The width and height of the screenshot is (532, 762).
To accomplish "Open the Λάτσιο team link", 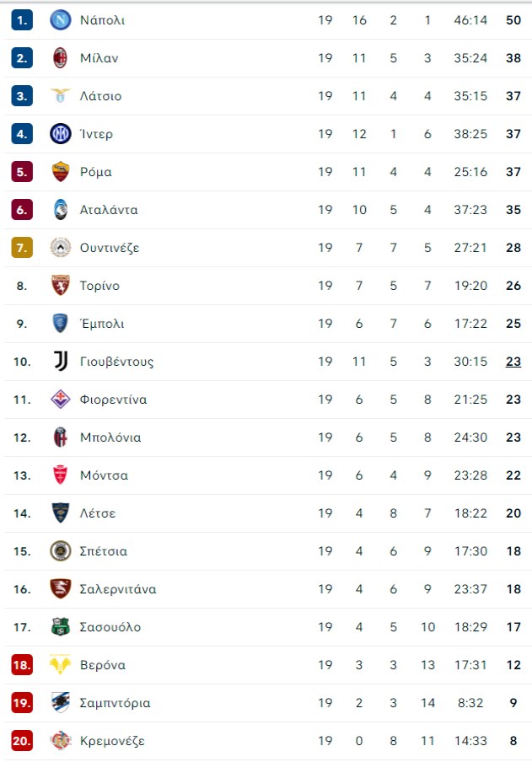I will click(100, 96).
